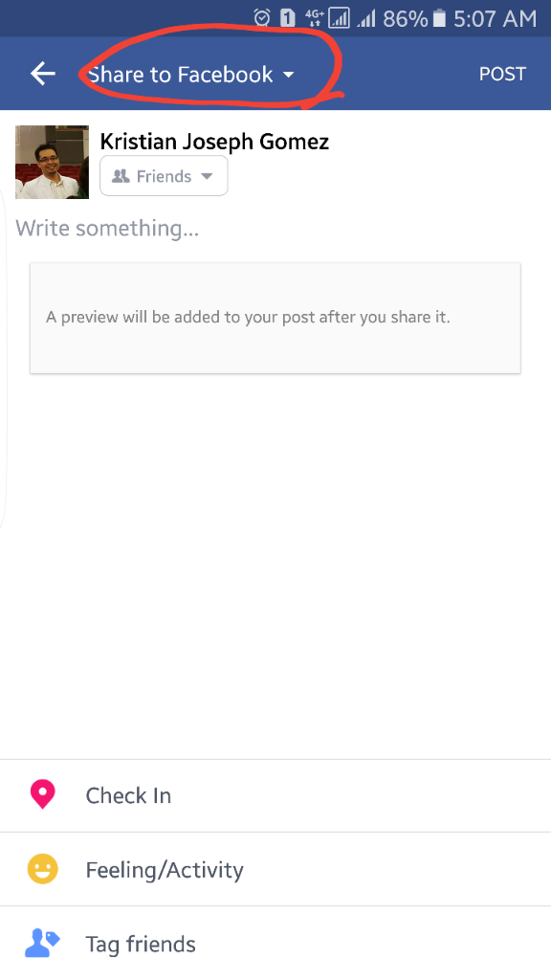Tap the yellow smiley Feeling/Activity icon
This screenshot has height=980, width=551.
[x=42, y=869]
